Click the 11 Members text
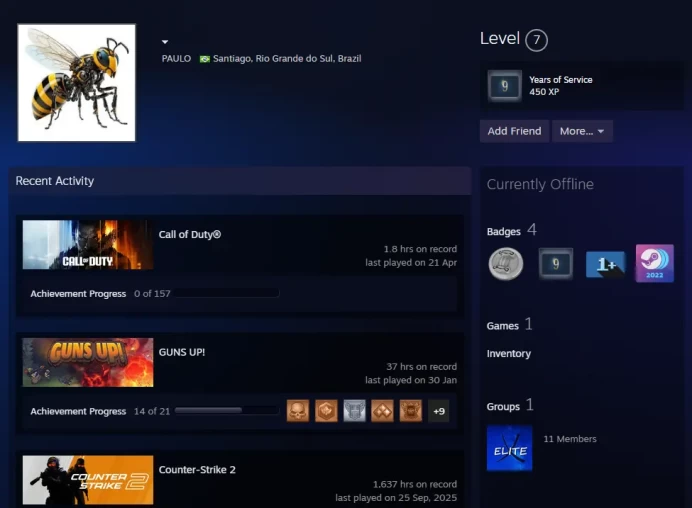 (x=570, y=439)
